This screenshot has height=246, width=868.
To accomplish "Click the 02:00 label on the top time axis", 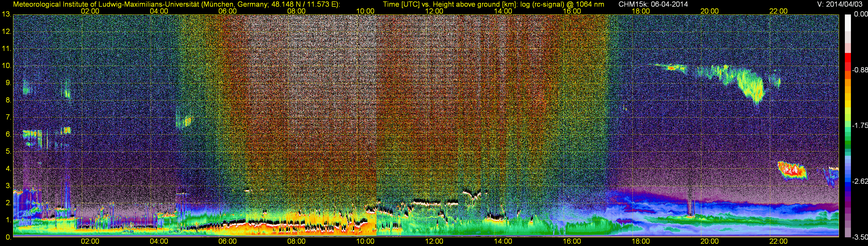I will [x=90, y=11].
